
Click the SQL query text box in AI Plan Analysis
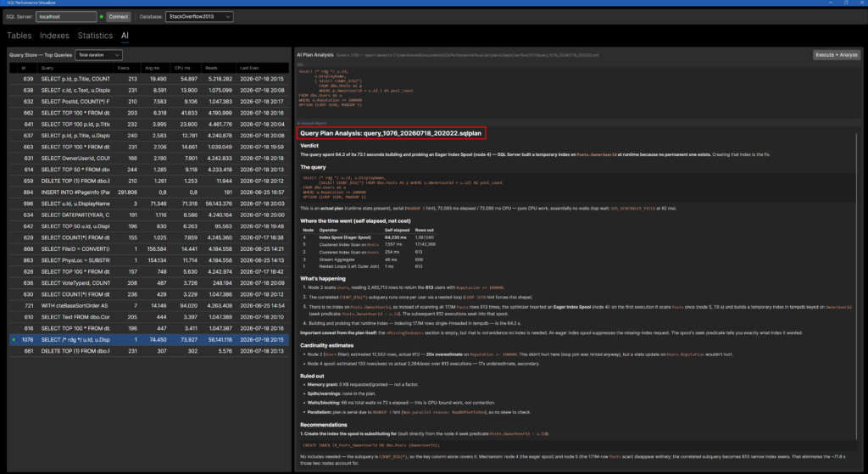coord(578,92)
